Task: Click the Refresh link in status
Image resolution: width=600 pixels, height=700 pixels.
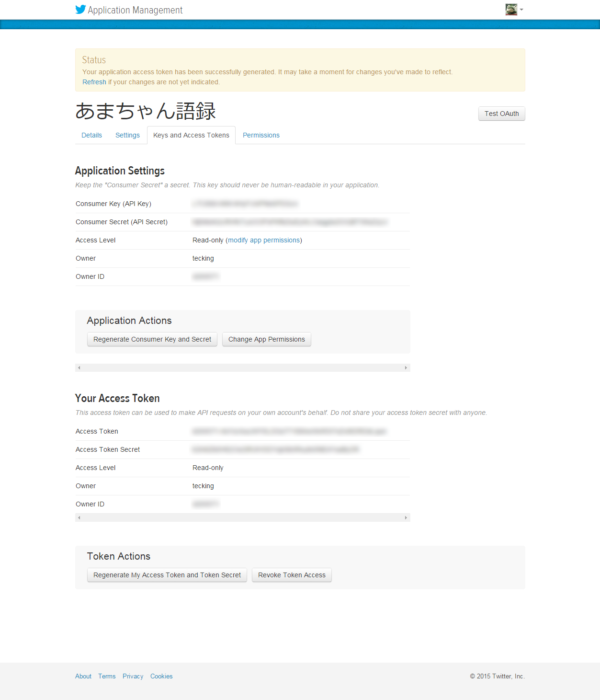Action: [x=94, y=82]
